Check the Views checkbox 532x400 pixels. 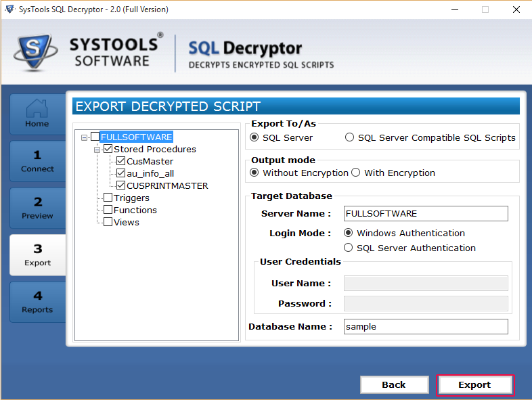pos(108,222)
